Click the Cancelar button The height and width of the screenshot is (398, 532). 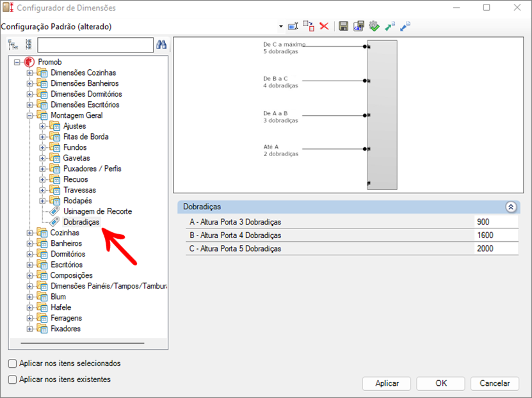click(x=495, y=383)
